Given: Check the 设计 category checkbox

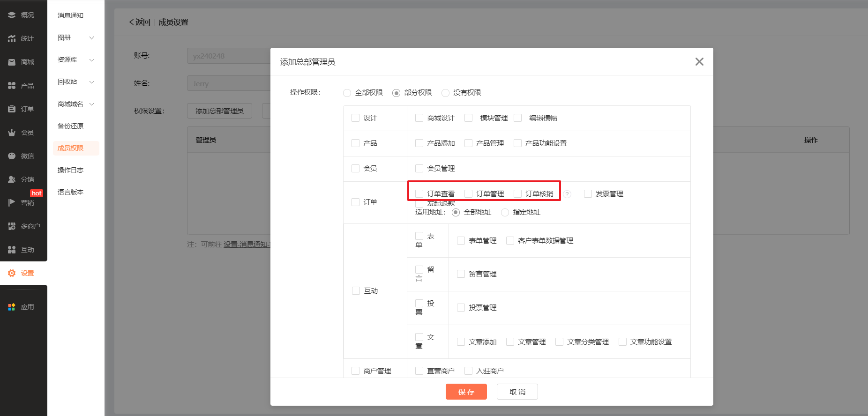Looking at the screenshot, I should pyautogui.click(x=355, y=118).
